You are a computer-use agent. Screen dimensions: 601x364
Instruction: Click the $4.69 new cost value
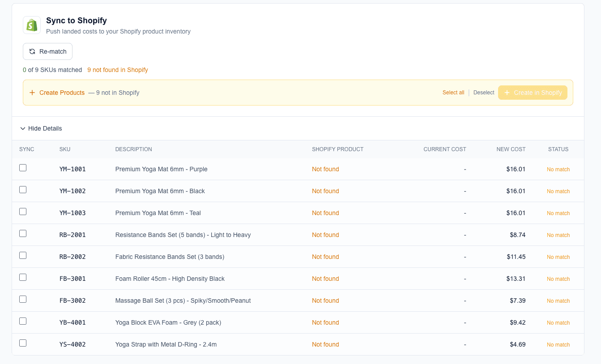pyautogui.click(x=518, y=344)
